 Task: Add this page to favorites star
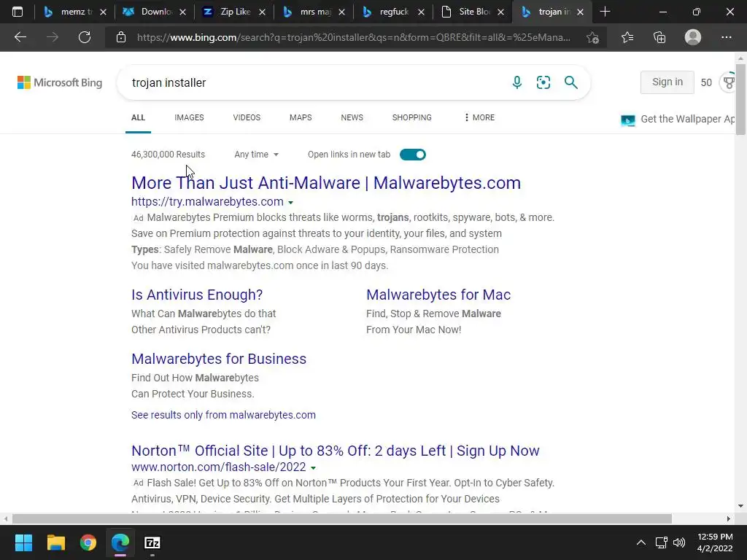pos(592,37)
